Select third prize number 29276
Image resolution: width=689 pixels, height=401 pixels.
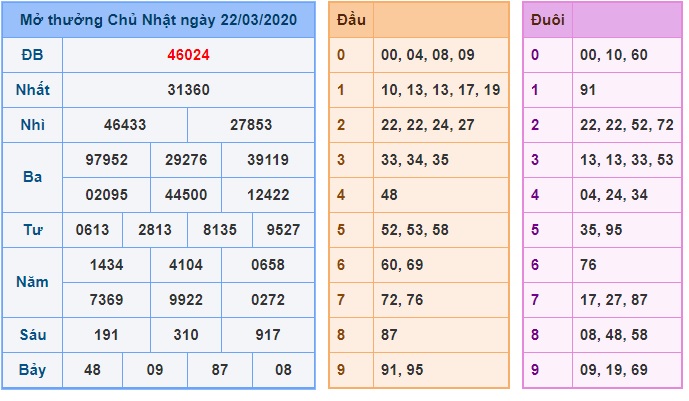coord(186,160)
